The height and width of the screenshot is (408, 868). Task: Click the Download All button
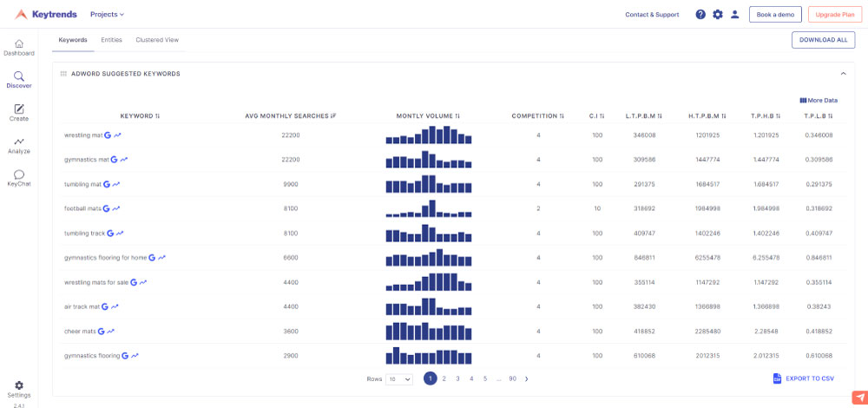823,40
